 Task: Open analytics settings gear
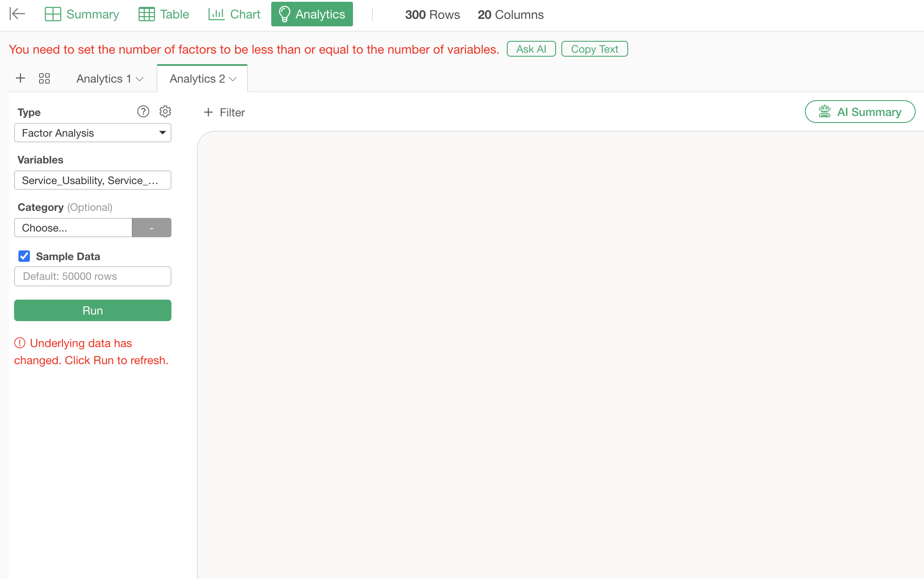coord(165,112)
